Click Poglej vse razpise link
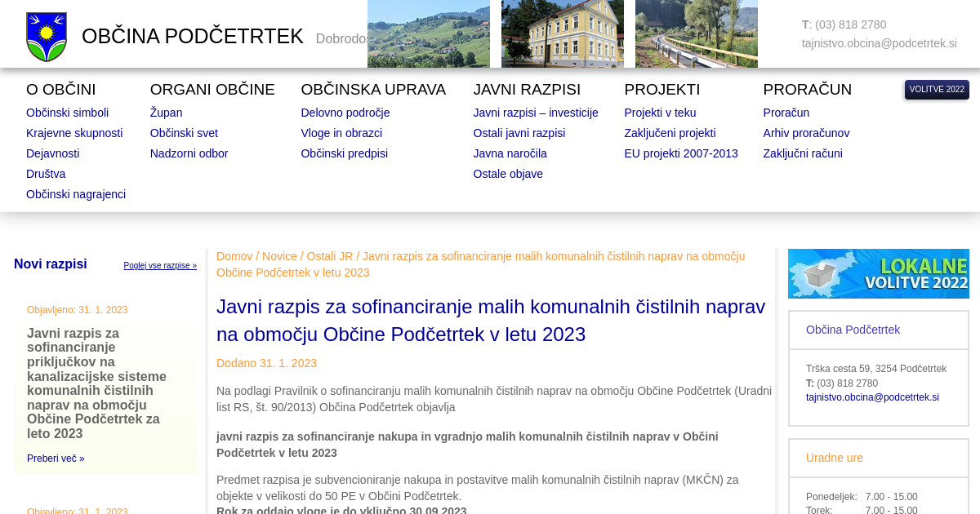Image resolution: width=980 pixels, height=514 pixels. pyautogui.click(x=160, y=266)
